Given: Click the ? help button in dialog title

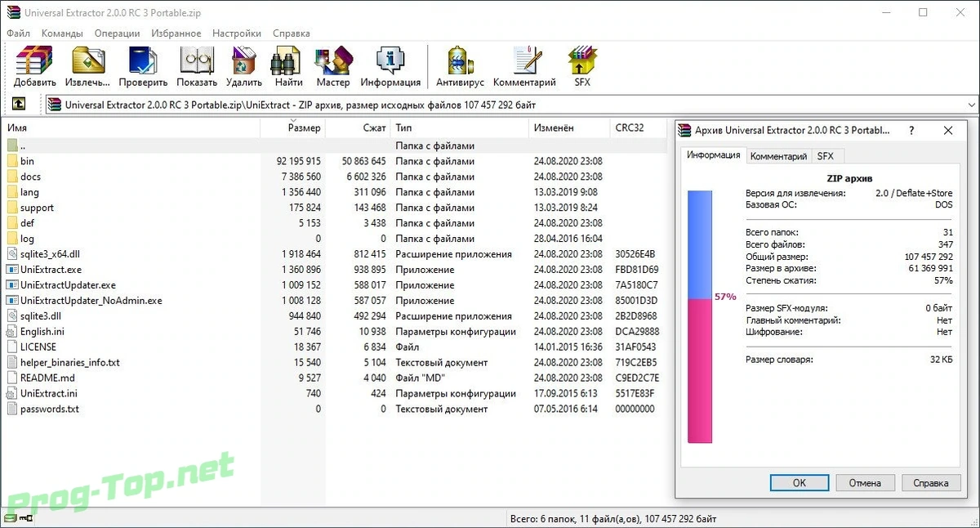Looking at the screenshot, I should [x=911, y=131].
